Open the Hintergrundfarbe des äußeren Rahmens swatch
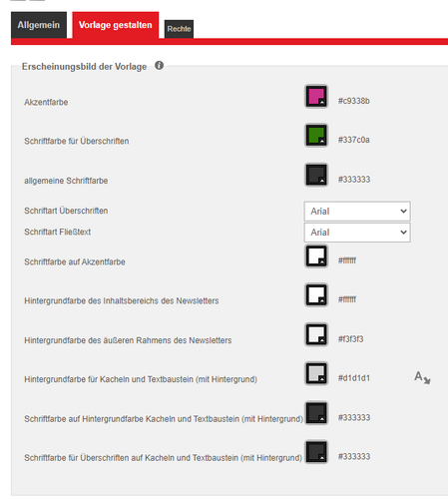The width and height of the screenshot is (448, 499). (316, 334)
